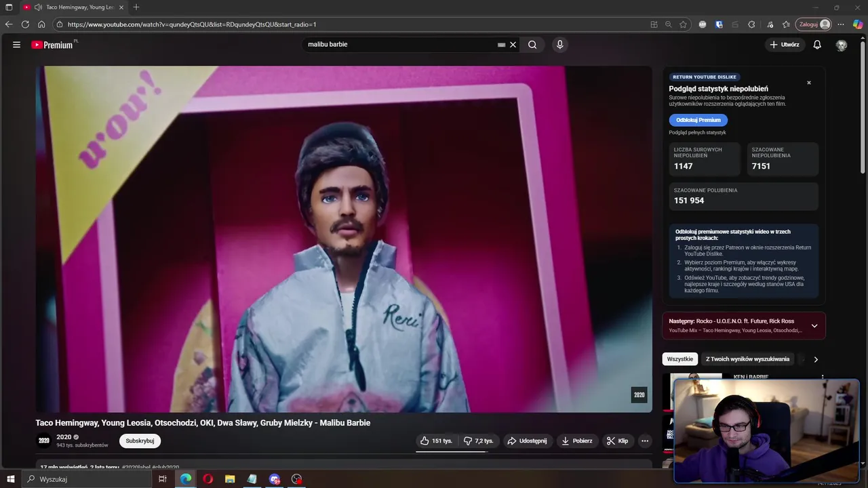
Task: Open the Adblock Plus extension
Action: coord(703,24)
